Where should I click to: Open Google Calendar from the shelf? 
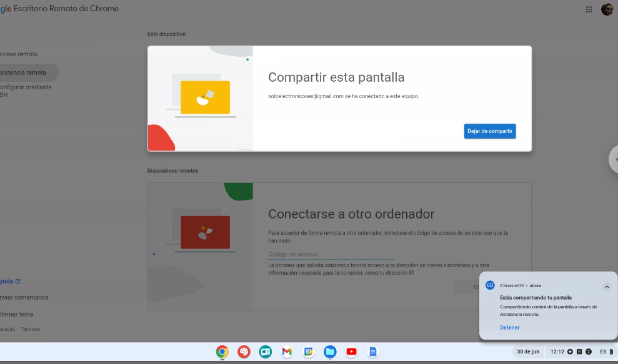coord(308,352)
